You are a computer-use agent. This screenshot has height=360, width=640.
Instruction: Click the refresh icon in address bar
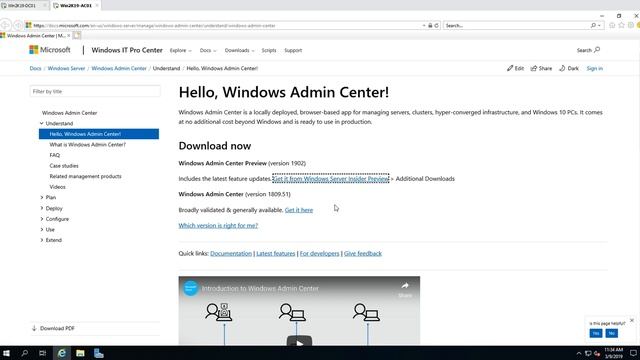436,25
